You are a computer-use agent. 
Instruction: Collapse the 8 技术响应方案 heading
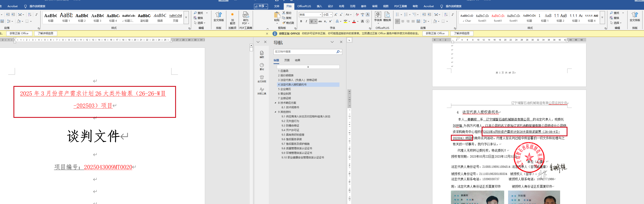tap(275, 103)
